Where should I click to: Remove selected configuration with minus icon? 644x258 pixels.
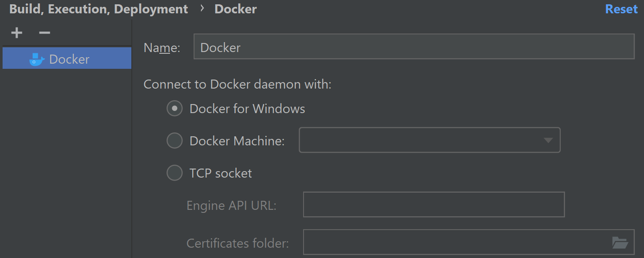45,33
